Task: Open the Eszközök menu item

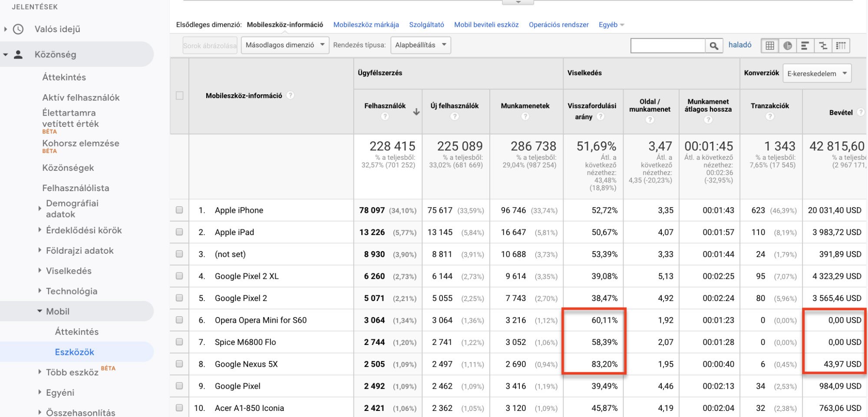Action: click(75, 352)
